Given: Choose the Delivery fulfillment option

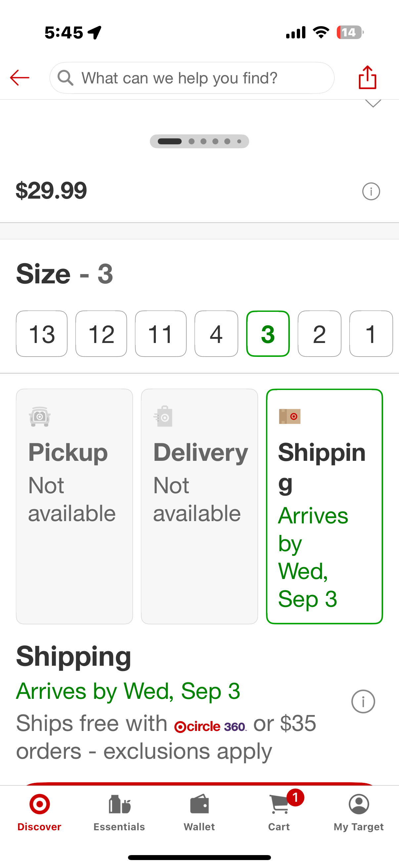Looking at the screenshot, I should (x=199, y=506).
